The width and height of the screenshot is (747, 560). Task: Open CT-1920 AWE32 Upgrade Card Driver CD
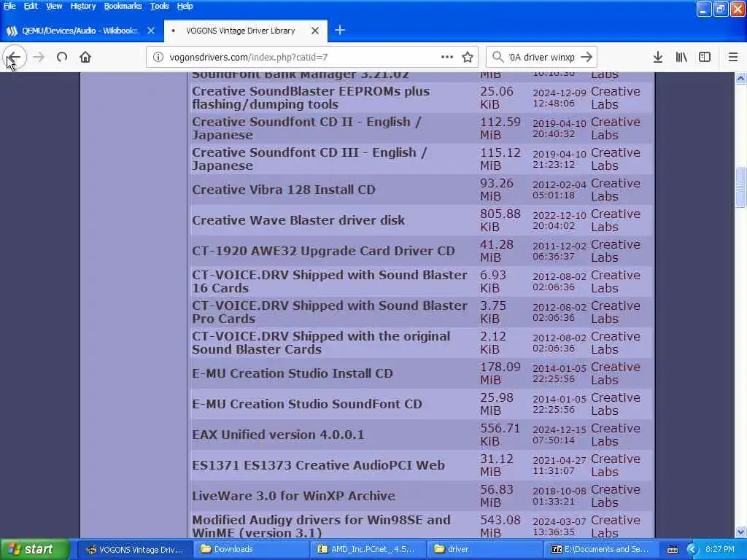tap(323, 251)
